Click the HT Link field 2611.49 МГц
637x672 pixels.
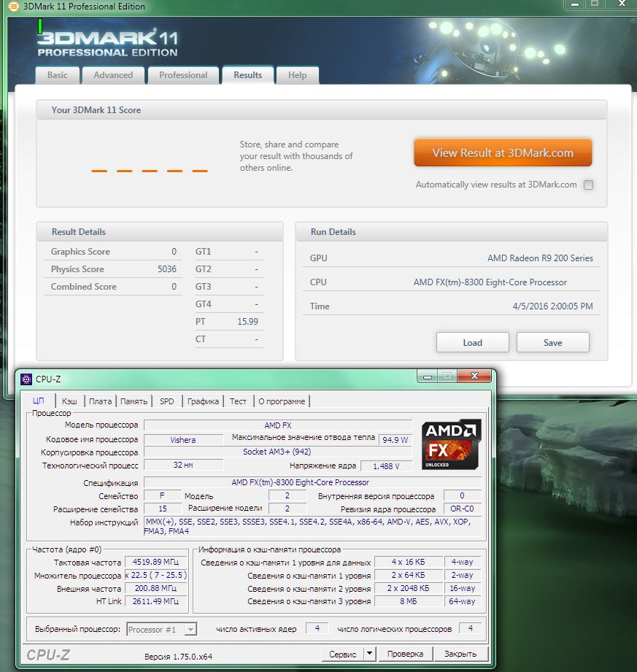click(x=155, y=601)
